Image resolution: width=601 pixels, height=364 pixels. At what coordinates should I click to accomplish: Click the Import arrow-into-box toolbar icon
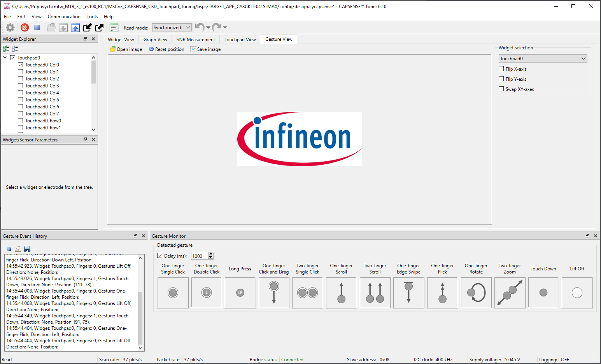pyautogui.click(x=88, y=28)
